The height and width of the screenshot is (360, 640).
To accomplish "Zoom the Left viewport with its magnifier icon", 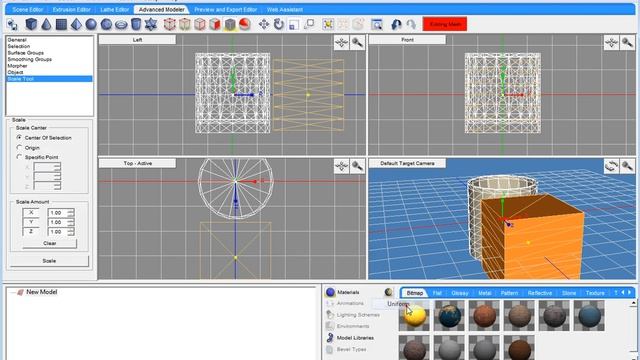I will tap(358, 42).
